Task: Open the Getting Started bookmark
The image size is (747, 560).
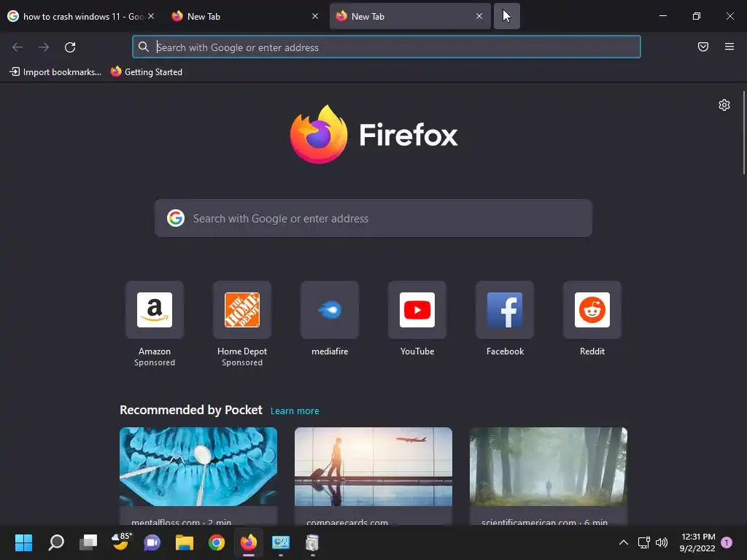Action: pos(146,72)
